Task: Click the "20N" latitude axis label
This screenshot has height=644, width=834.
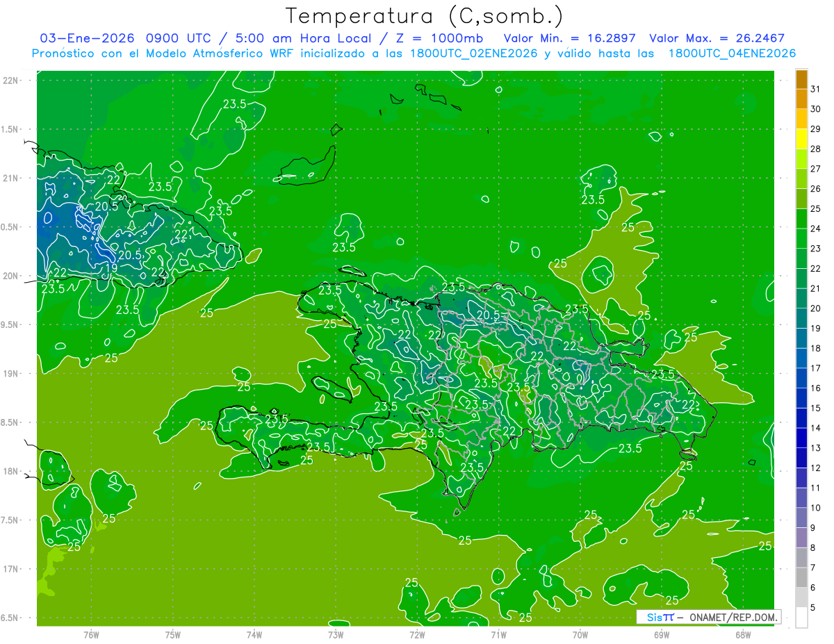Action: click(x=11, y=276)
